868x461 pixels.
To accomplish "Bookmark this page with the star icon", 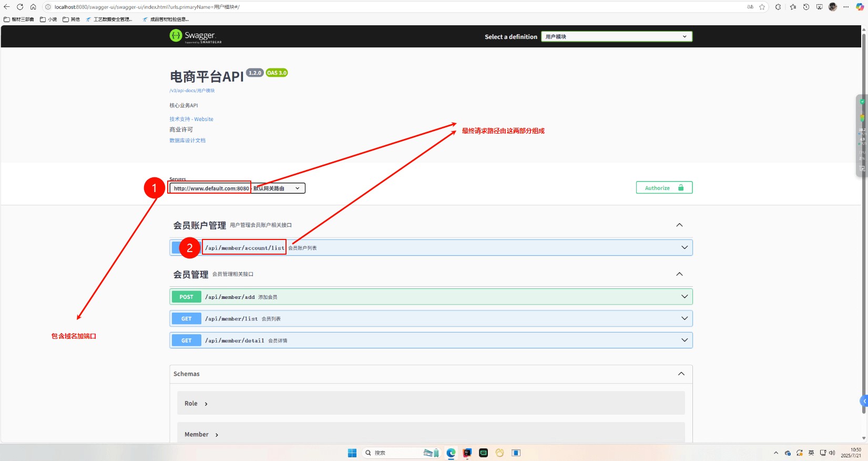I will [x=762, y=7].
